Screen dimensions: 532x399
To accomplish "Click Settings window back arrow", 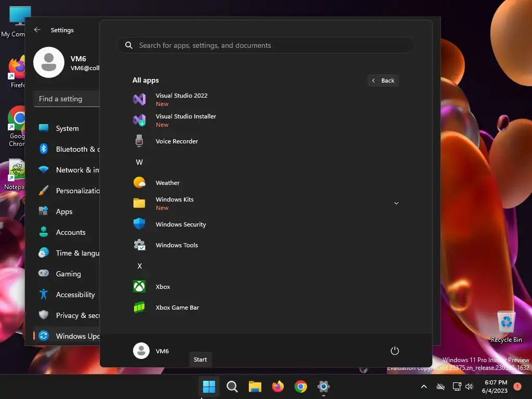I will (37, 30).
